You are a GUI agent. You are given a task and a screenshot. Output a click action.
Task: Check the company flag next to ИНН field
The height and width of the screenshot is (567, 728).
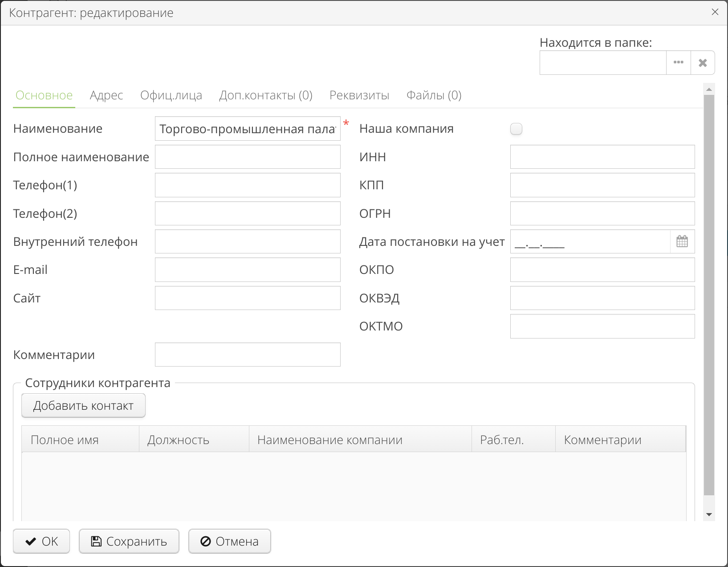click(x=516, y=129)
